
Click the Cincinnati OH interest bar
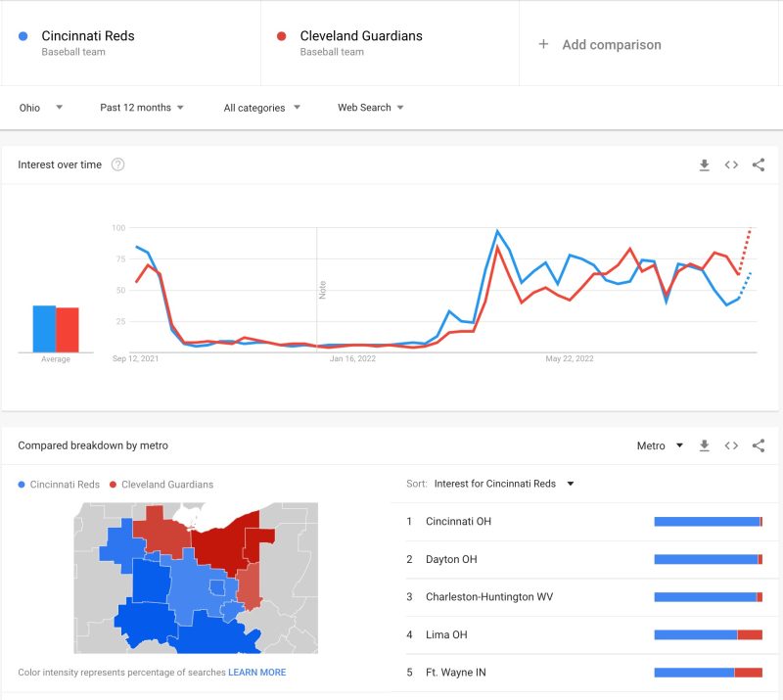707,522
